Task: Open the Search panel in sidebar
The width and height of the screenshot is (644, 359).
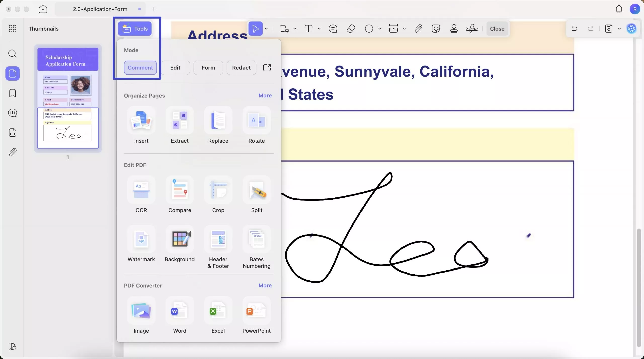Action: coord(12,54)
